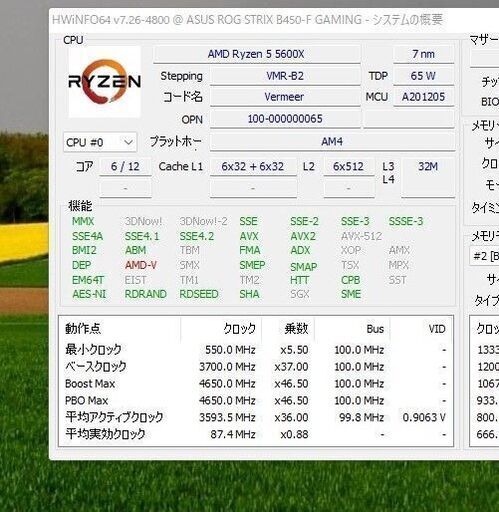Click the 100-000000065 OPN value

pyautogui.click(x=285, y=119)
